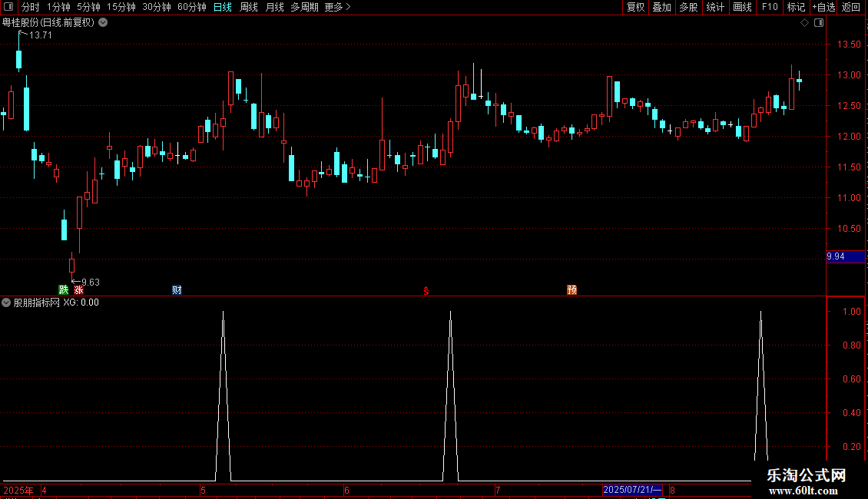868x499 pixels.
Task: Click the XG: 0.00 indicator value
Action: coord(81,302)
